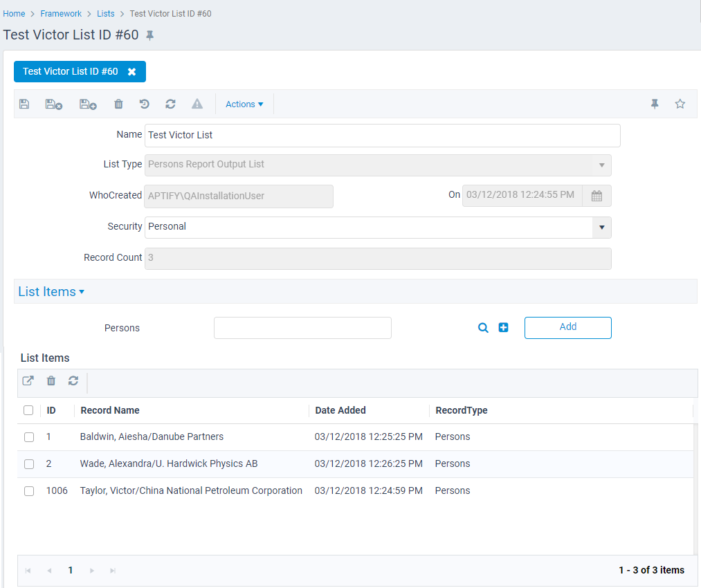This screenshot has height=588, width=701.
Task: Select the checkbox for Taylor, Victor row
Action: 28,490
